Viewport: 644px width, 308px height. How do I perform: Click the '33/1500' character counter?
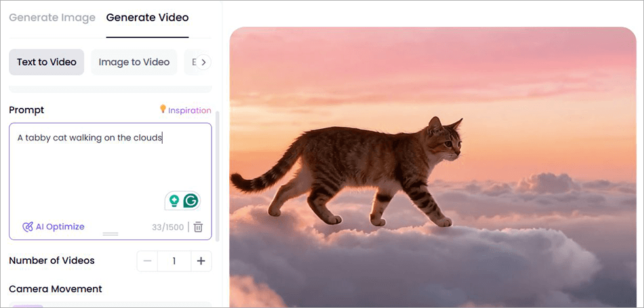(x=167, y=227)
